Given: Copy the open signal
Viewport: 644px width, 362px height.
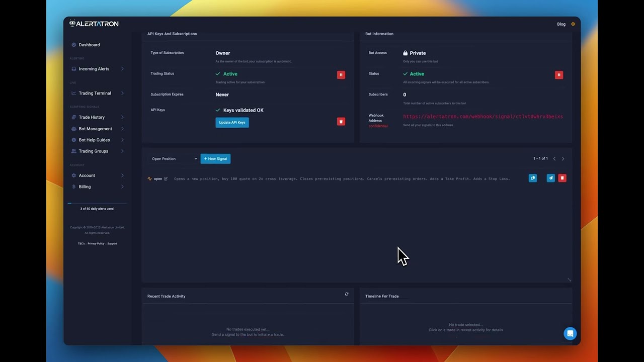Looking at the screenshot, I should [533, 178].
